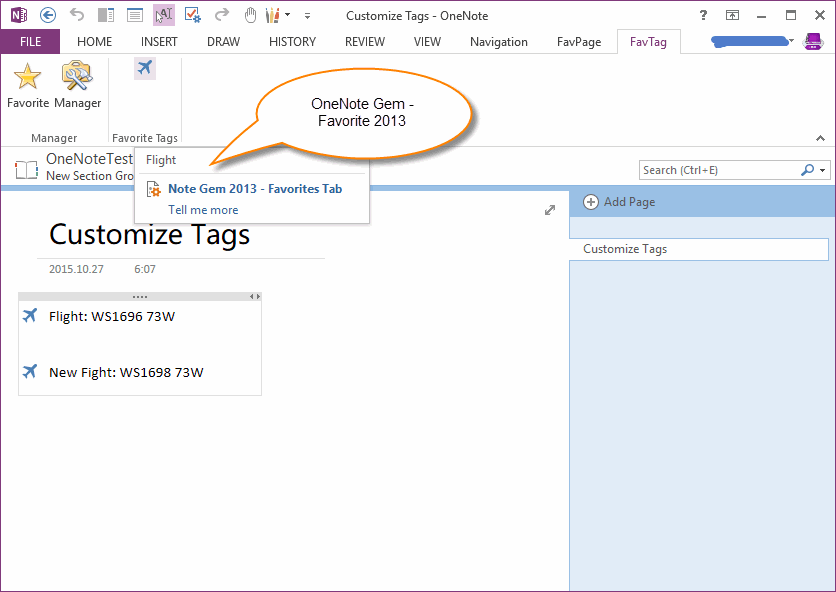Screen dimensions: 836x592
Task: Select the FavTag tab
Action: point(648,42)
